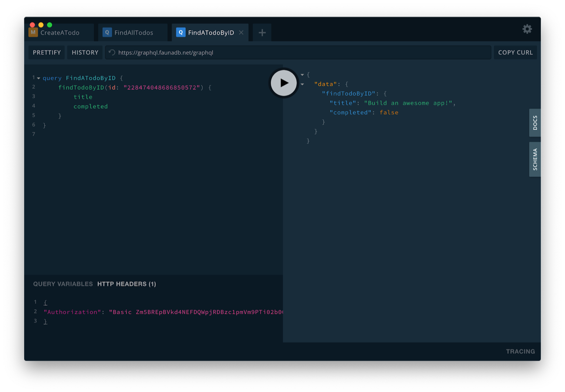This screenshot has height=392, width=565.
Task: Click the M icon on CreateATodo tab
Action: tap(33, 32)
